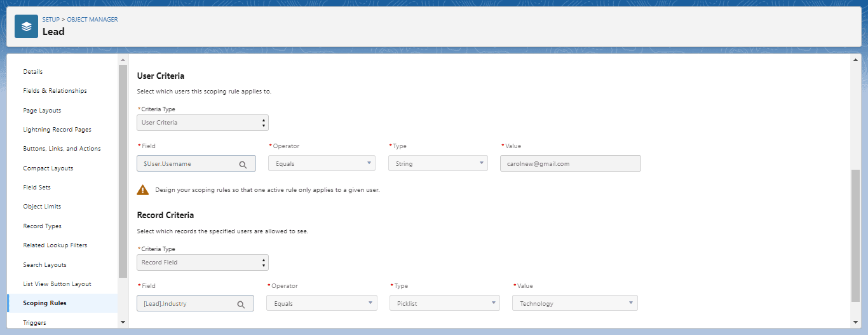Image resolution: width=868 pixels, height=335 pixels.
Task: Click the carolnew@gmail.com value field
Action: click(570, 163)
